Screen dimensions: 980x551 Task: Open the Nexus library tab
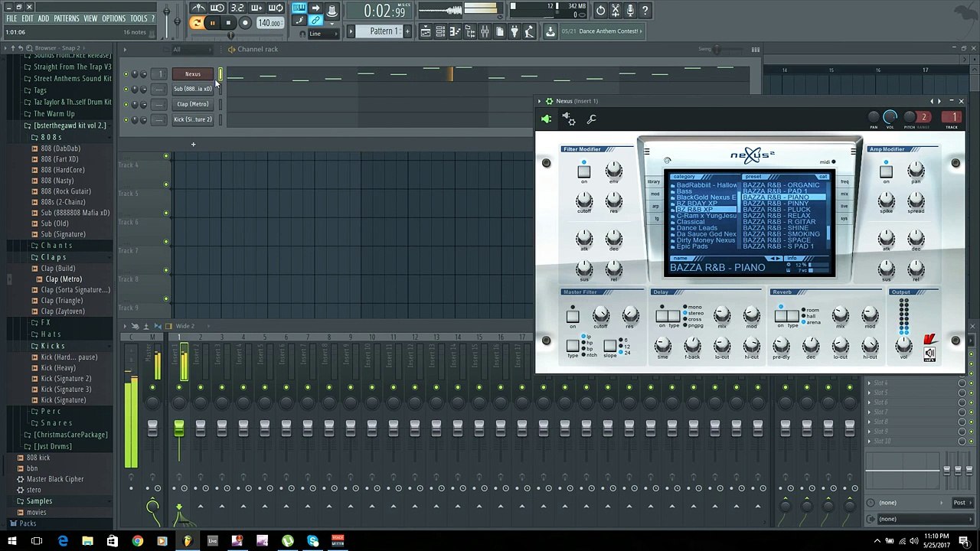654,182
